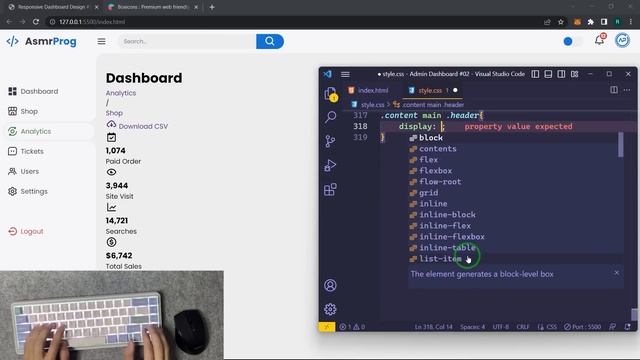Switch to index.html editor tab

(369, 90)
